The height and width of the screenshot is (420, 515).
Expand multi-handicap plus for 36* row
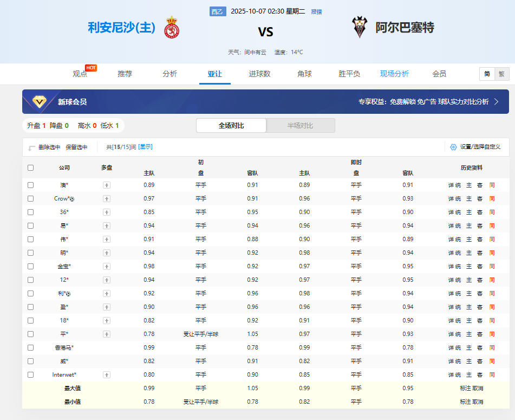point(107,212)
